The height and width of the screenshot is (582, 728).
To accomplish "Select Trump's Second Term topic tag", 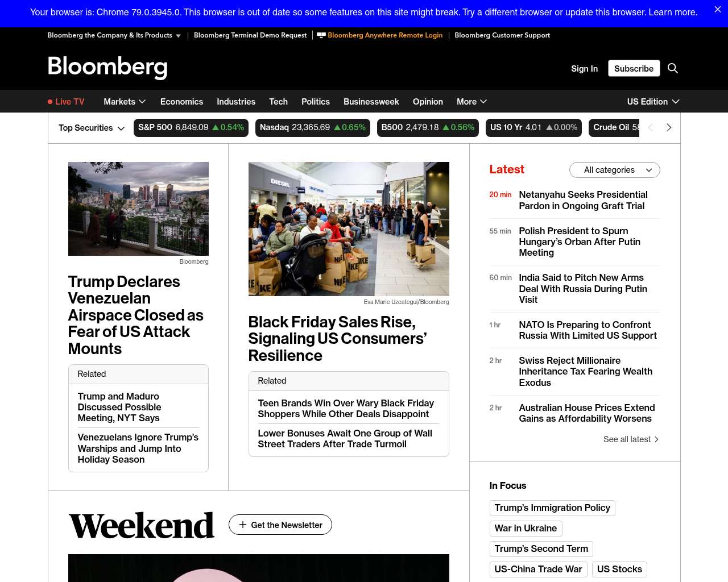I will tap(541, 549).
